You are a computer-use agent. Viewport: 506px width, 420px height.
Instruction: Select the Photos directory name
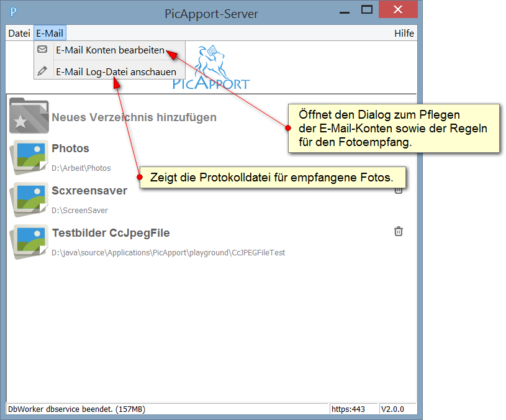[x=70, y=148]
